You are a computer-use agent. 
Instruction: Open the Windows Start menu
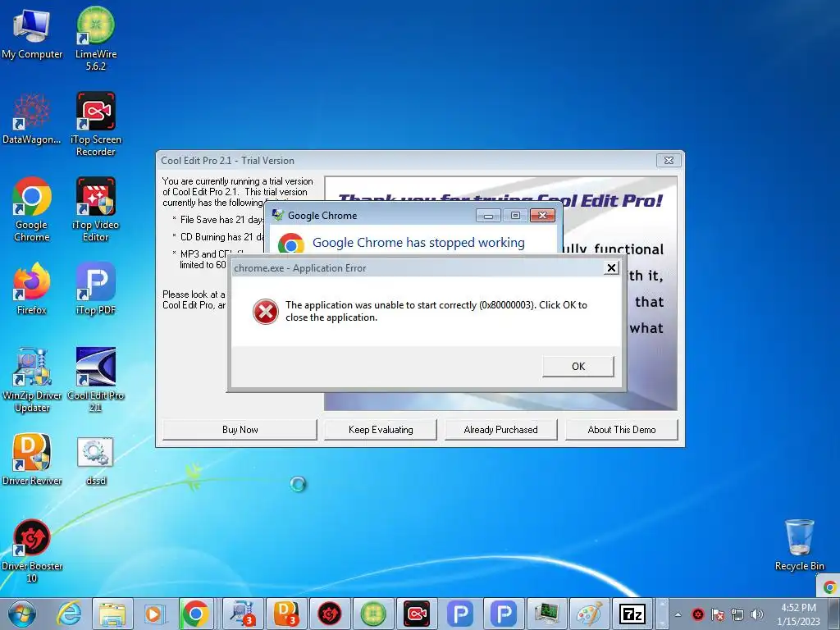tap(21, 614)
